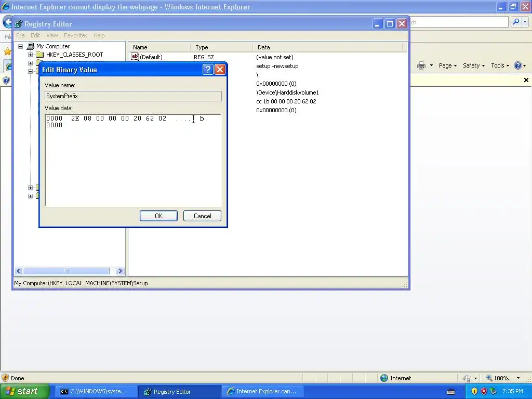
Task: Open the File menu in Registry Editor
Action: coord(20,35)
